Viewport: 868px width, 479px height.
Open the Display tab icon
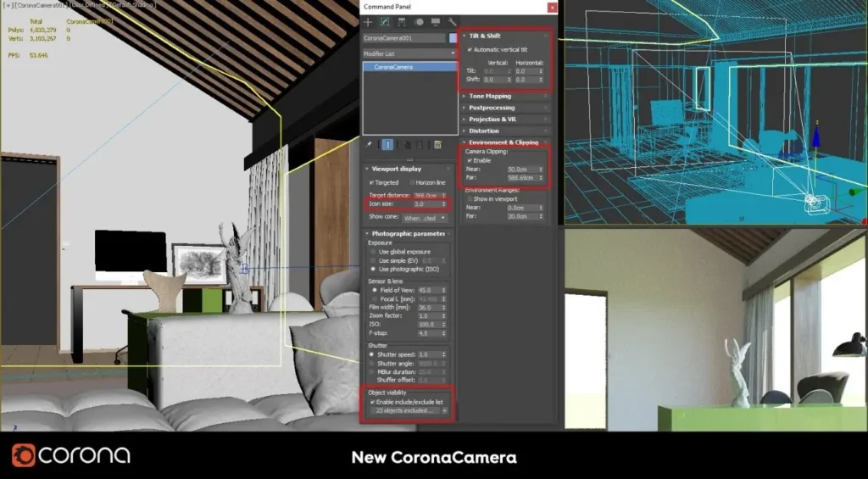(x=436, y=22)
